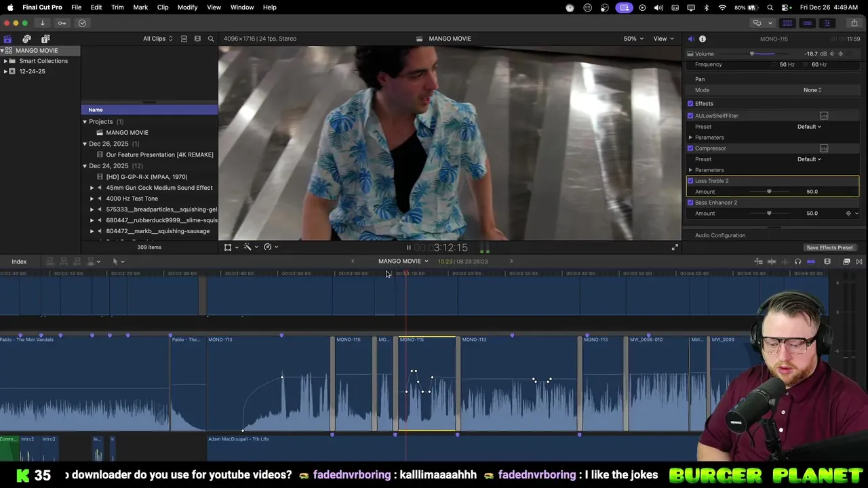This screenshot has width=868, height=488.
Task: Open the All Clips filter dropdown
Action: coord(157,39)
